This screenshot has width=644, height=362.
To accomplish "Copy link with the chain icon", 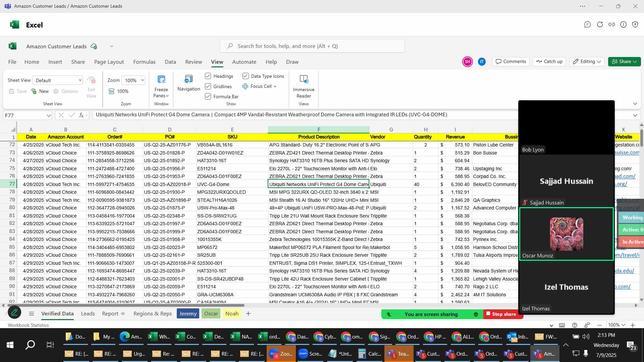I will pyautogui.click(x=611, y=24).
